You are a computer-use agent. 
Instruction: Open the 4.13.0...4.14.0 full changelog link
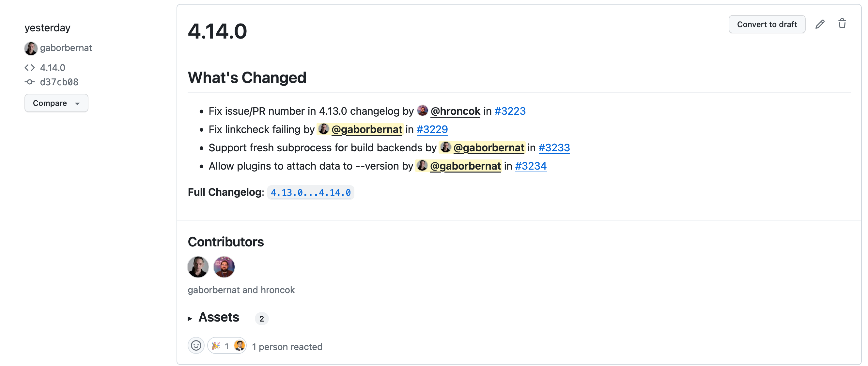[x=311, y=192]
